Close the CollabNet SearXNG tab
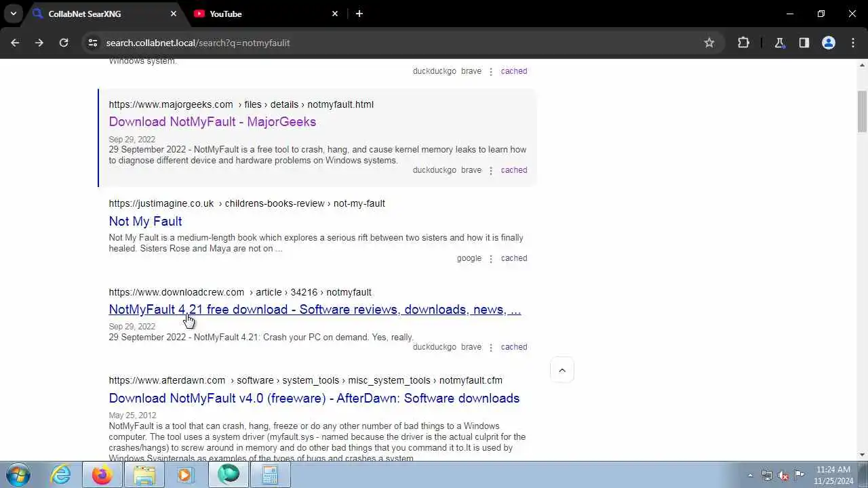 click(x=174, y=14)
